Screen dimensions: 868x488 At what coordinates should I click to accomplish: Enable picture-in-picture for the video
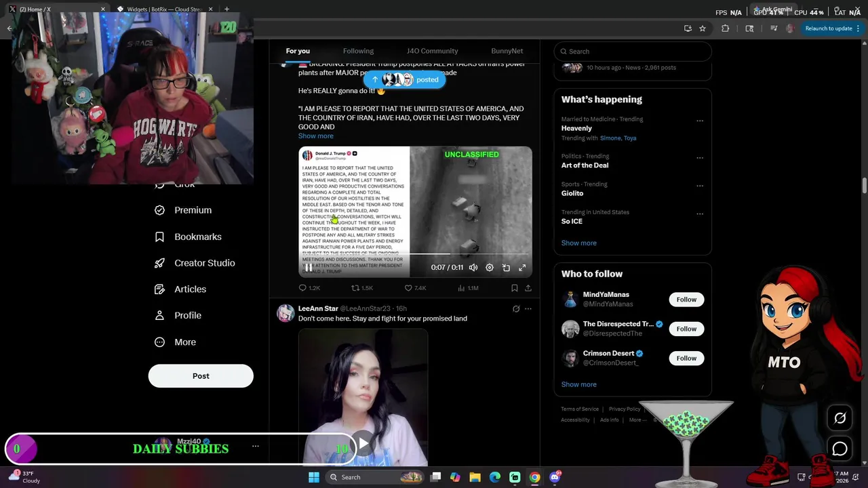[506, 268]
